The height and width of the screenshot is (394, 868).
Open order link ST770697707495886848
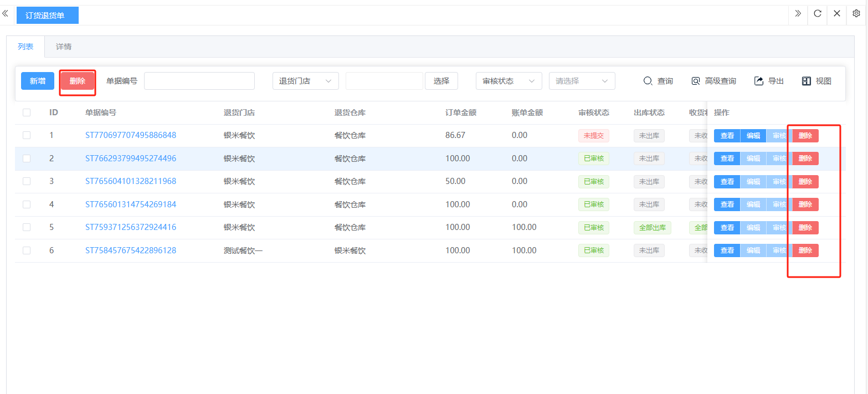tap(131, 135)
